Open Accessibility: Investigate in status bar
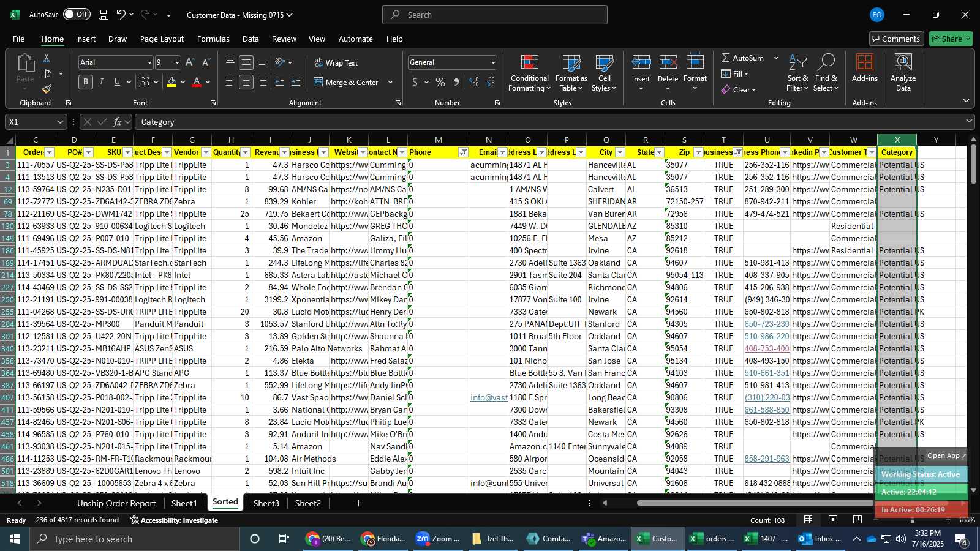 point(174,520)
